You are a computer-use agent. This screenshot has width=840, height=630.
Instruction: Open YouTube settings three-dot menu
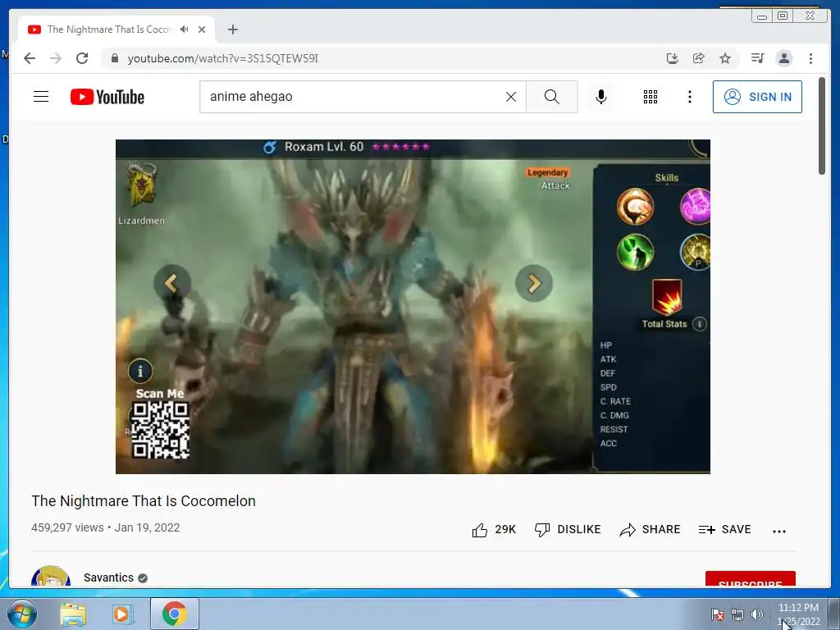(x=689, y=97)
